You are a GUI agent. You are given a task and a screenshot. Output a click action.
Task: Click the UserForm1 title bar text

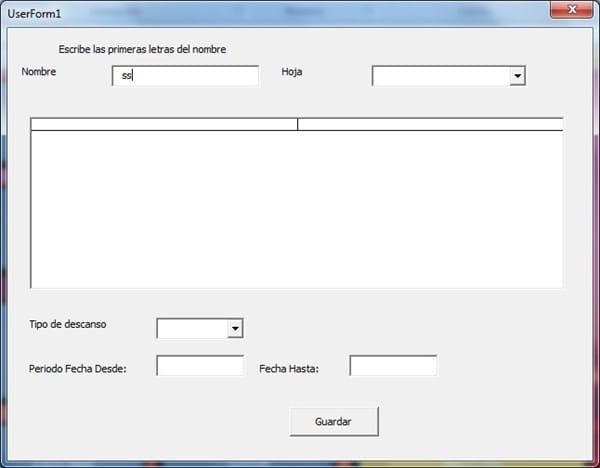(x=34, y=14)
